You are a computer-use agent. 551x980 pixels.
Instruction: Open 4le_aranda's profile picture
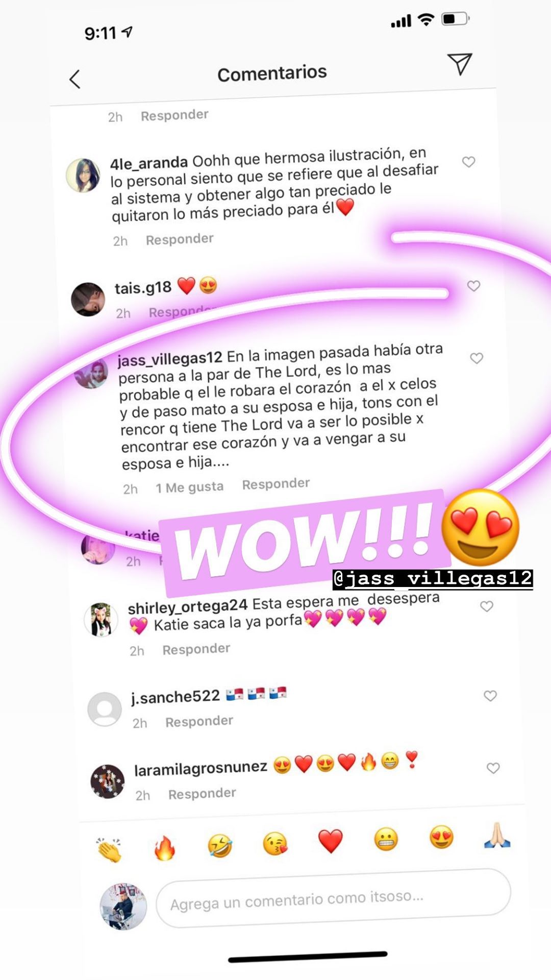pyautogui.click(x=83, y=175)
